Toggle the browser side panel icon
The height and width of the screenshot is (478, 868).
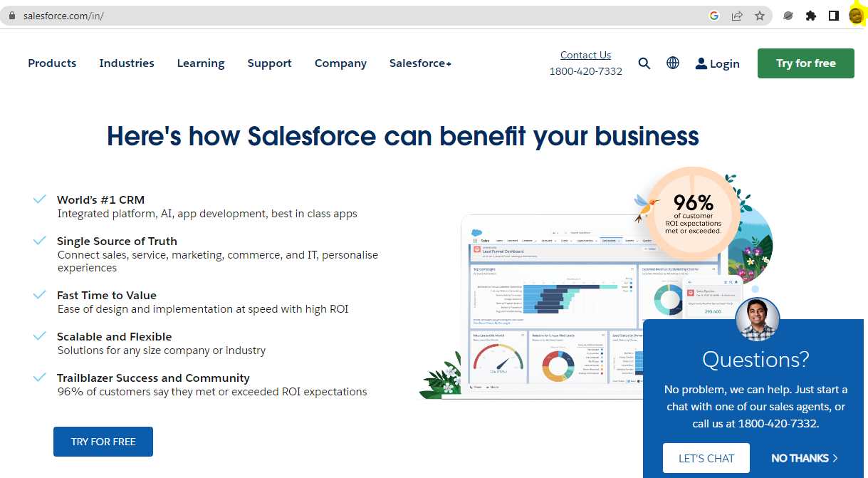tap(834, 16)
